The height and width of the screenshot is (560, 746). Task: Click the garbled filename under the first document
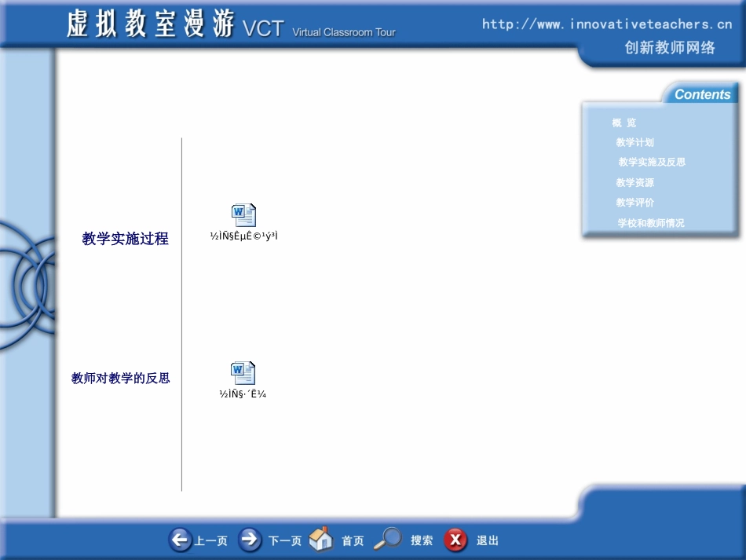pos(243,236)
